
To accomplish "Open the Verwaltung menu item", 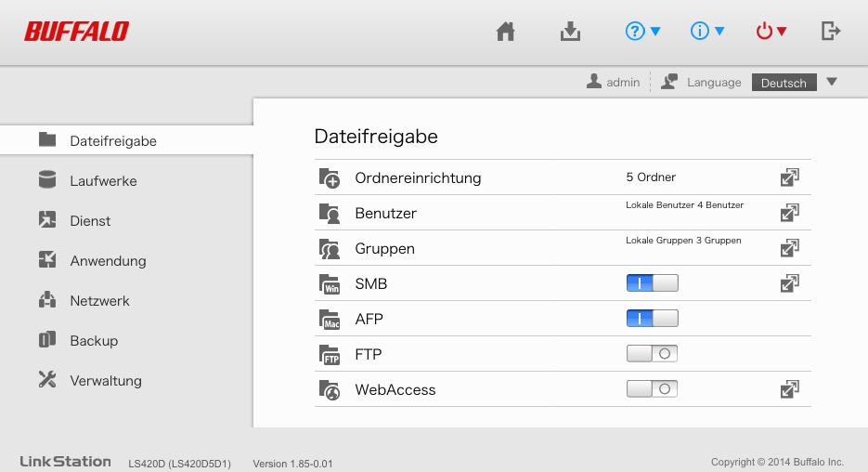I will (x=106, y=381).
